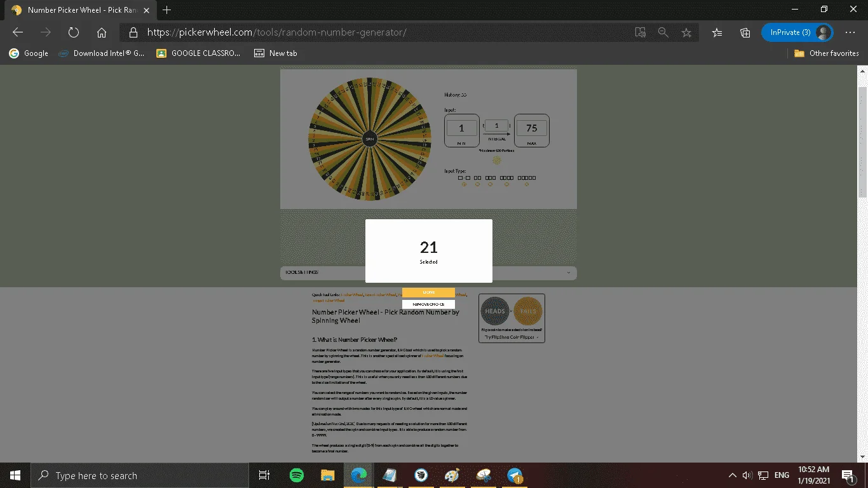The height and width of the screenshot is (488, 868).
Task: Open Edge Settings and more menu
Action: click(850, 32)
